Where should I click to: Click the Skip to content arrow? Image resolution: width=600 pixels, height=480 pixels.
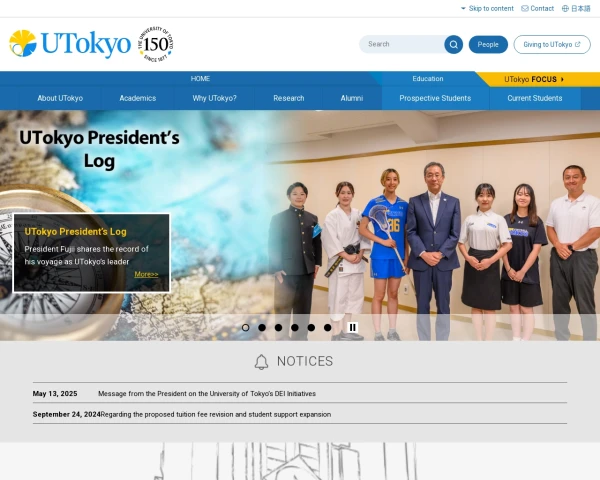coord(463,8)
